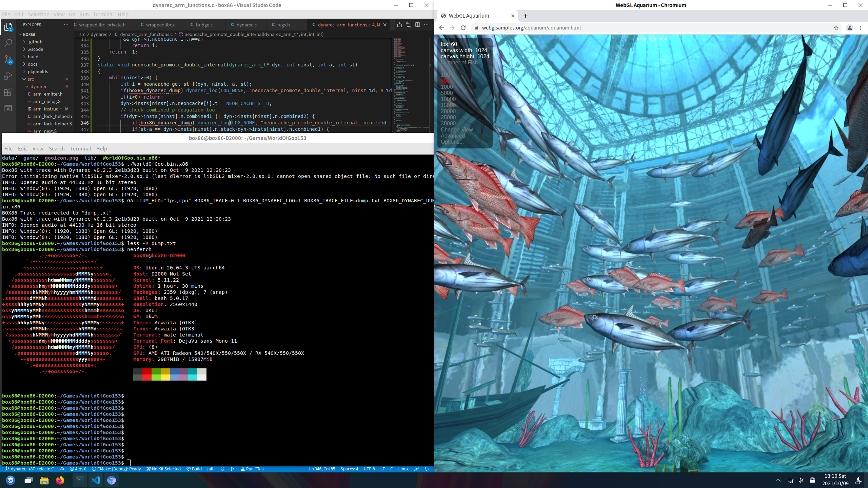This screenshot has height=488, width=868.
Task: Click the notifications bell in status bar
Action: [427, 469]
